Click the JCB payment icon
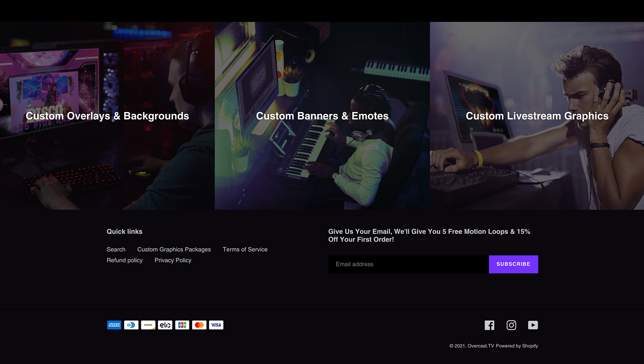This screenshot has width=644, height=364. point(182,325)
